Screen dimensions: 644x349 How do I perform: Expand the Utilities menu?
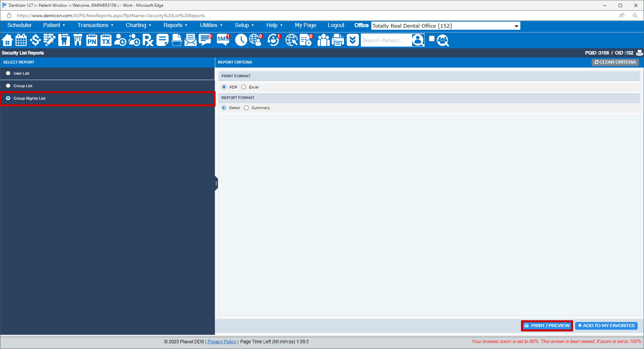pyautogui.click(x=211, y=25)
